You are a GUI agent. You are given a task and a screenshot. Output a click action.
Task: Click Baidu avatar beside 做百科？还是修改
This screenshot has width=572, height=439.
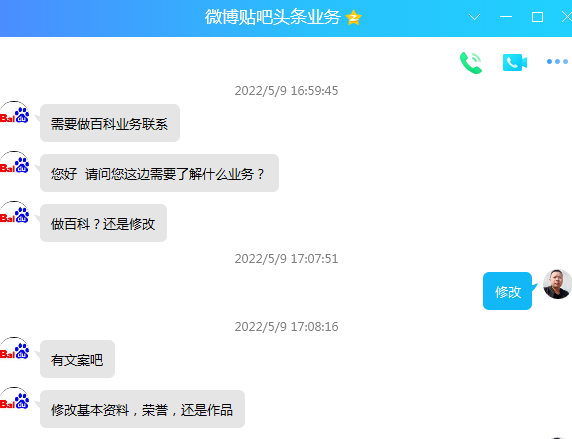click(x=15, y=215)
